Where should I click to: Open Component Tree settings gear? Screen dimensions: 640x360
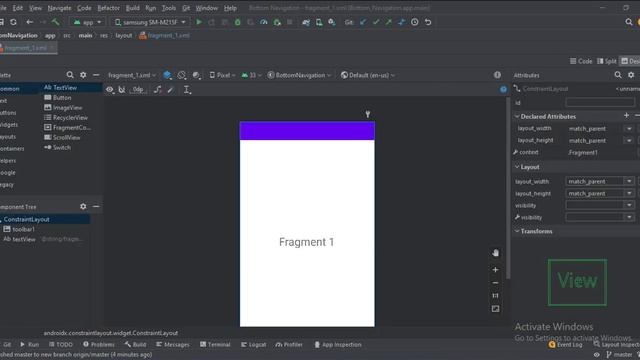[83, 207]
